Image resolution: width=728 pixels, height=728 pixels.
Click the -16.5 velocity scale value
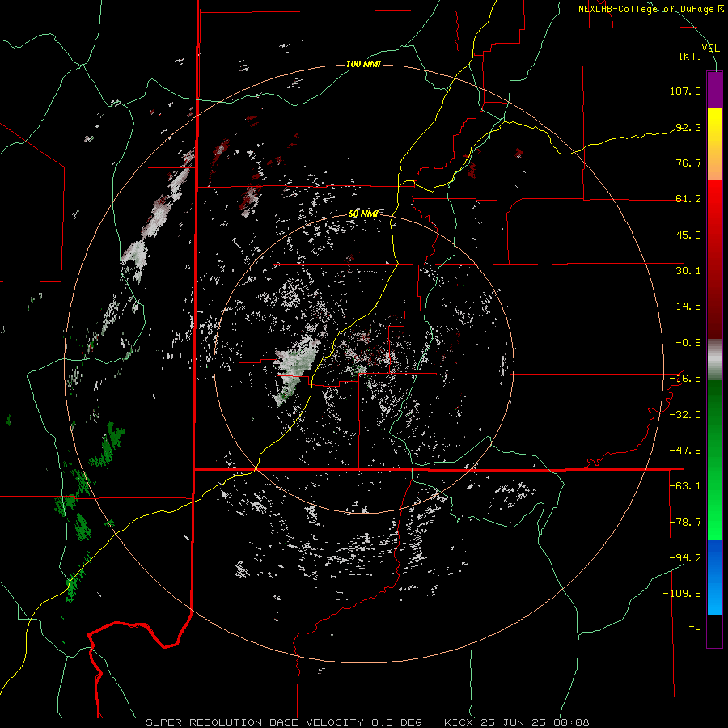tap(685, 379)
